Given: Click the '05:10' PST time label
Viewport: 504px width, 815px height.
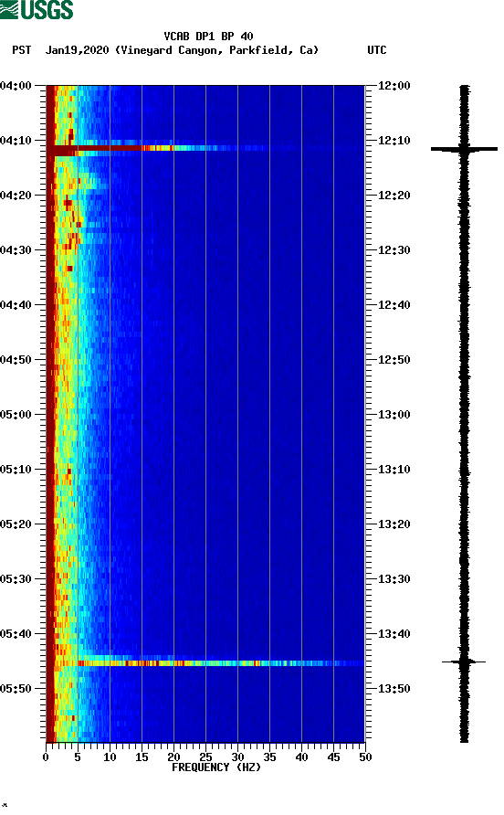Looking at the screenshot, I should point(16,470).
